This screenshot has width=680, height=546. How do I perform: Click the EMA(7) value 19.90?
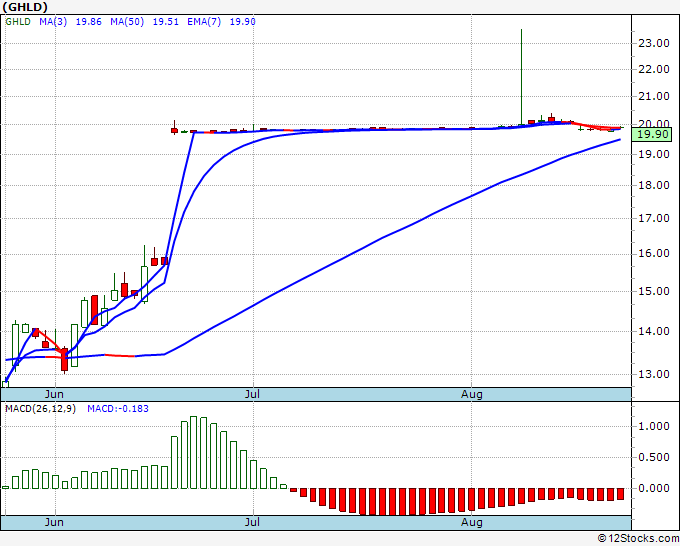tap(242, 22)
